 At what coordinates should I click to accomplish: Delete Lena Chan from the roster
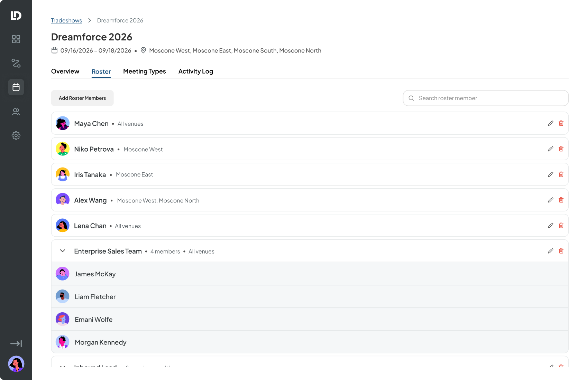561,226
